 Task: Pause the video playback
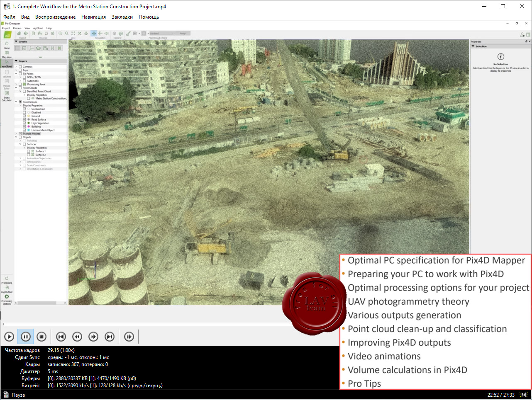click(25, 337)
